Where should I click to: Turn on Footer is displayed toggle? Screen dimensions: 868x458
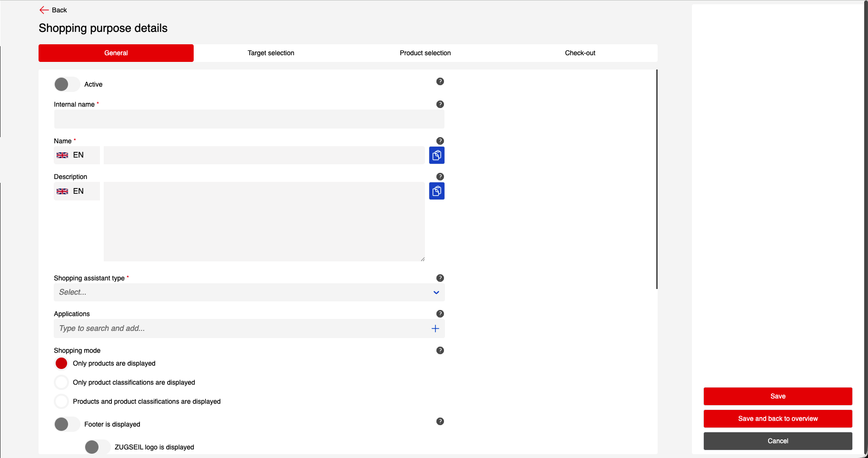point(67,424)
